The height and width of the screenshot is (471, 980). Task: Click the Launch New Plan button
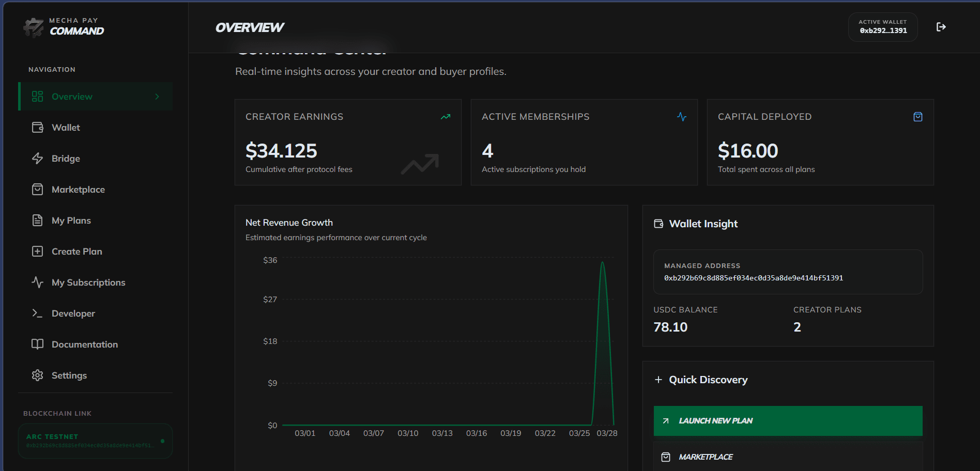coord(788,421)
